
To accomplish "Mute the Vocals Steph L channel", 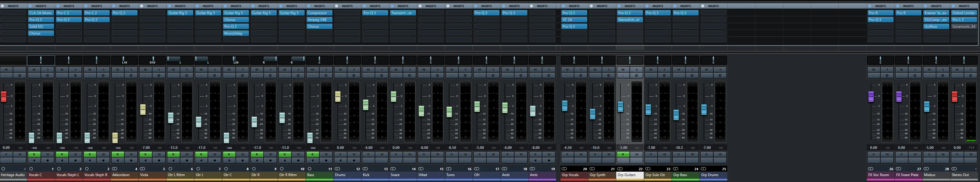I will (x=62, y=69).
